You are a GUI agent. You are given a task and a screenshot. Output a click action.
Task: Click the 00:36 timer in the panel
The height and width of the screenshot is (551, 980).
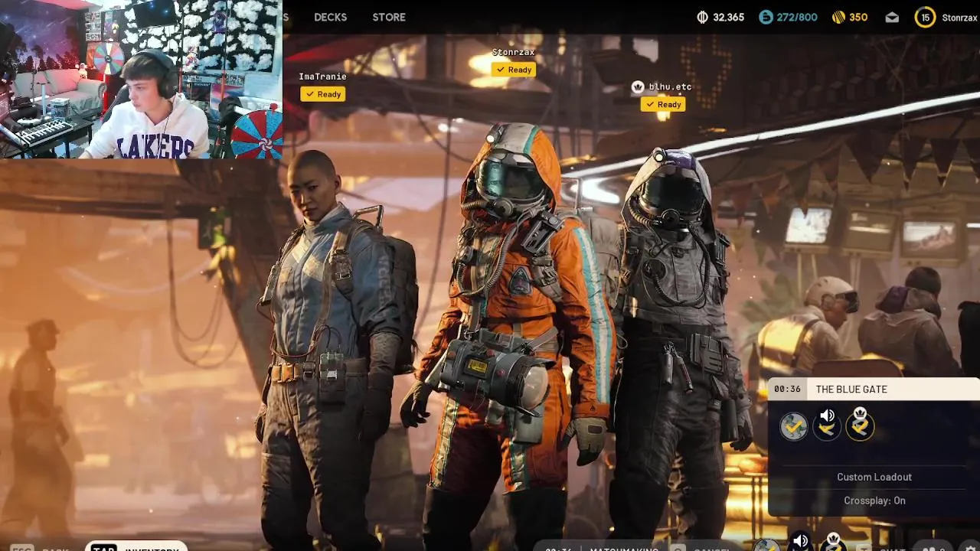787,390
